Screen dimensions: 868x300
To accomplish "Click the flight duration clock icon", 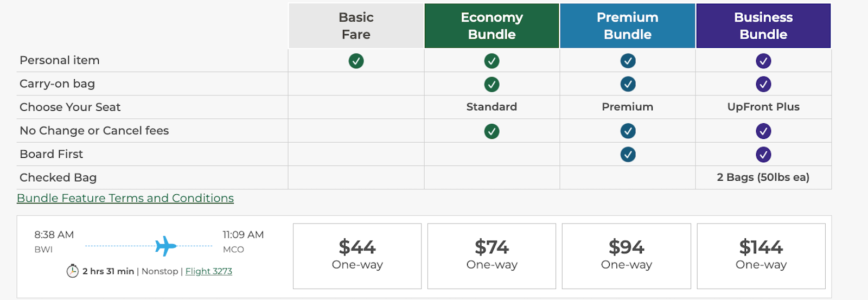I will point(73,271).
